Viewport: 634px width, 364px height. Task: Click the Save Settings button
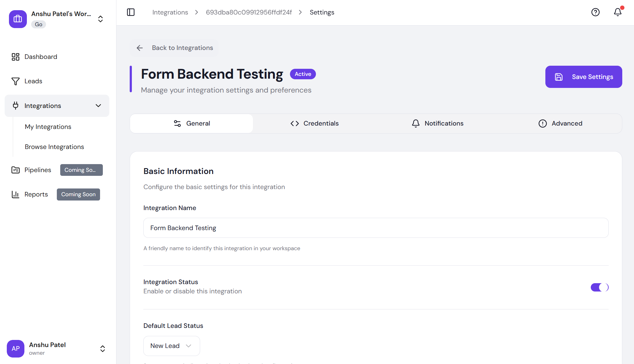583,77
